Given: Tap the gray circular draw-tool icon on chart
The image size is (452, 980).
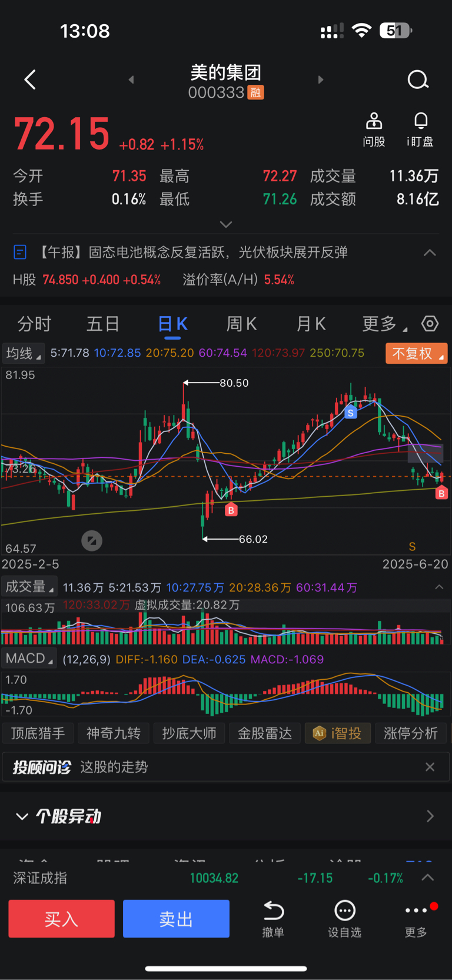Looking at the screenshot, I should point(91,540).
